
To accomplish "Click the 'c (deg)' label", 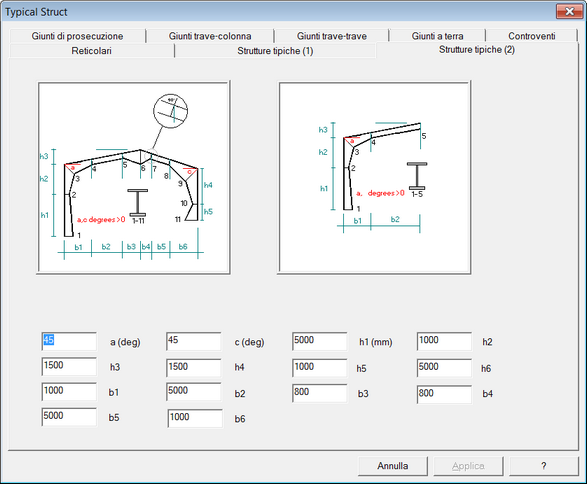I will point(249,342).
